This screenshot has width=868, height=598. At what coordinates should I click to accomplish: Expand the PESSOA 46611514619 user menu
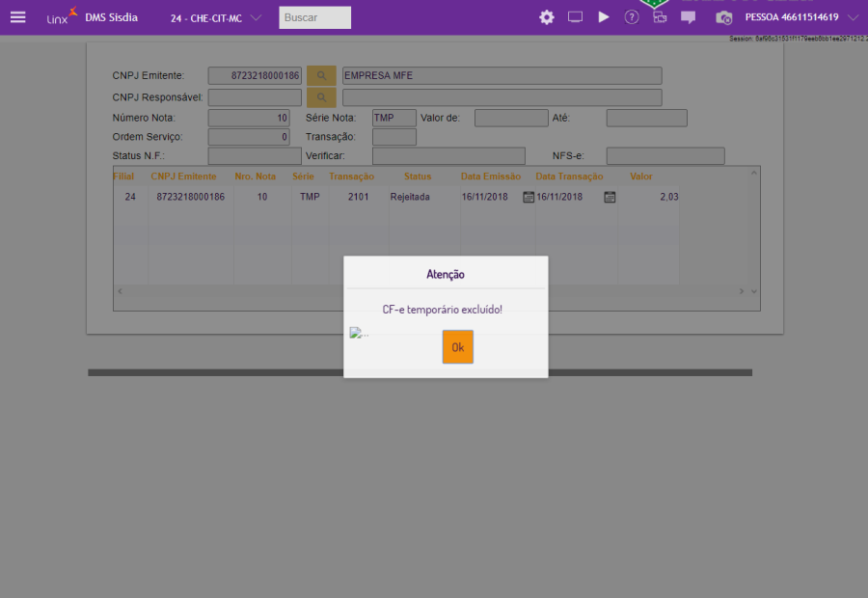801,17
